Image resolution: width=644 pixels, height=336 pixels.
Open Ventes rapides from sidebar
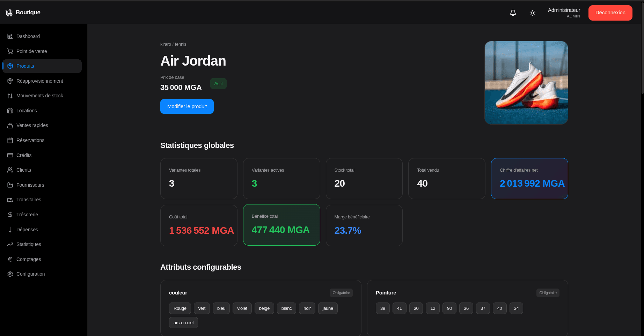42,125
